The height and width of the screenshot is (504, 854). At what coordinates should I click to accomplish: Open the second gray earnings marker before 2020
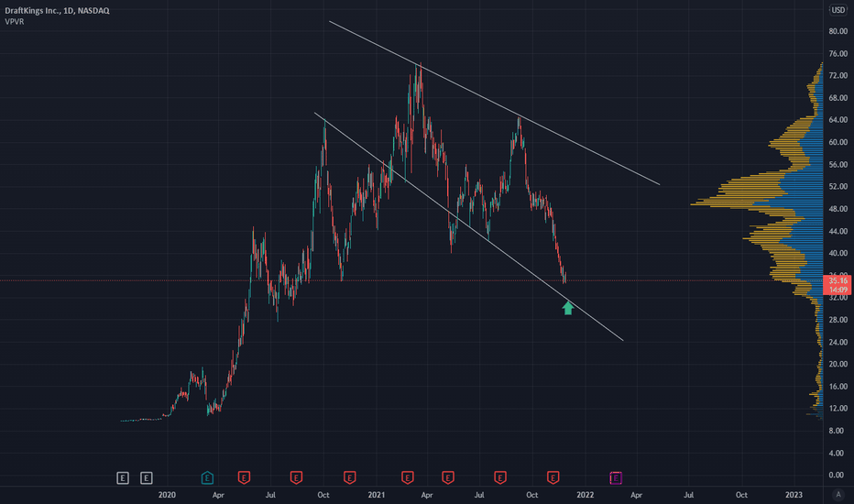[x=146, y=477]
